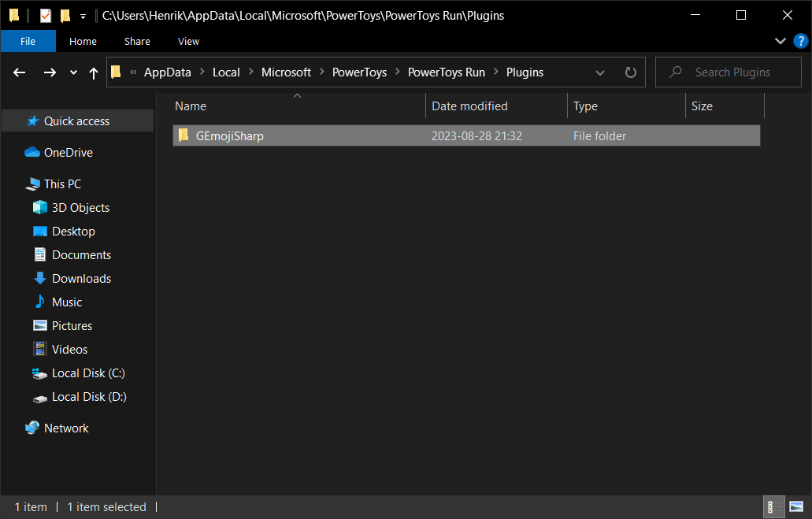
Task: Open the View ribbon tab
Action: [x=188, y=42]
